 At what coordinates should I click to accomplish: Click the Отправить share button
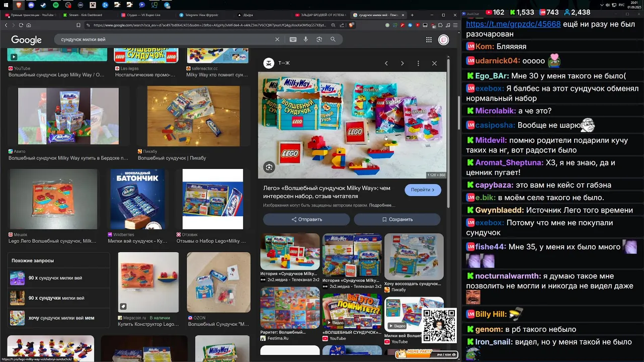(306, 219)
